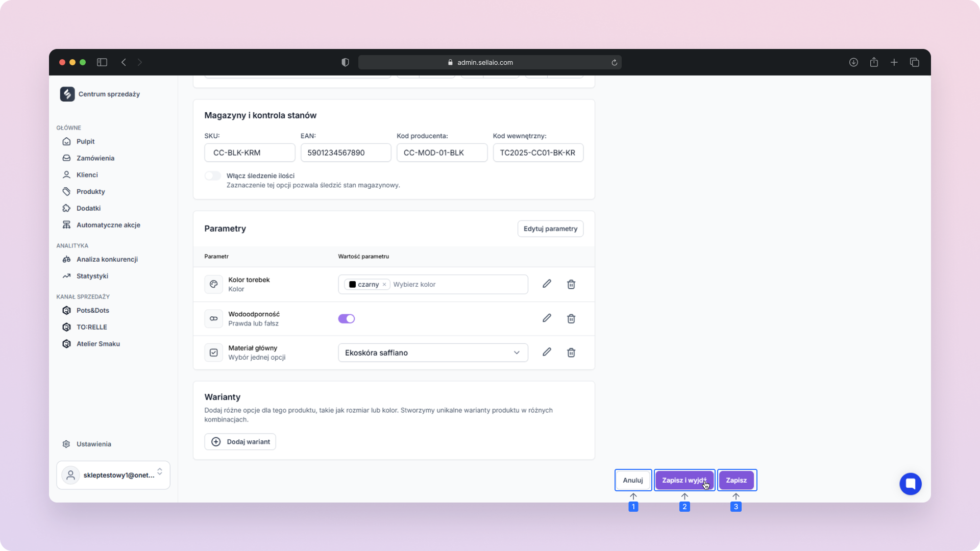Go forward in Safari browser
This screenshot has height=551, width=980.
(x=140, y=62)
